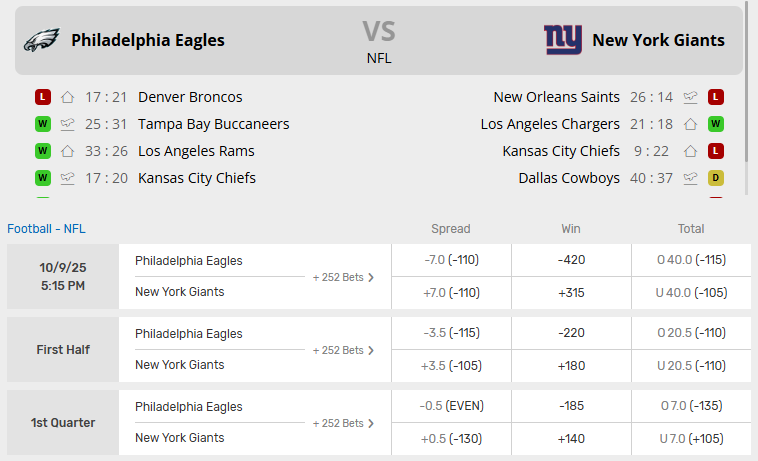Screen dimensions: 758x461
Task: Expand +252 Bets in First Half row
Action: click(x=343, y=350)
